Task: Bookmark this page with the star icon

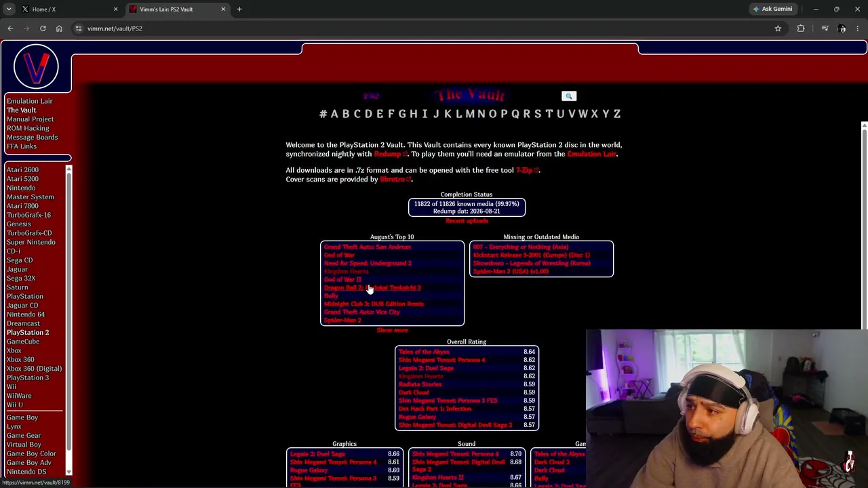Action: coord(778,28)
